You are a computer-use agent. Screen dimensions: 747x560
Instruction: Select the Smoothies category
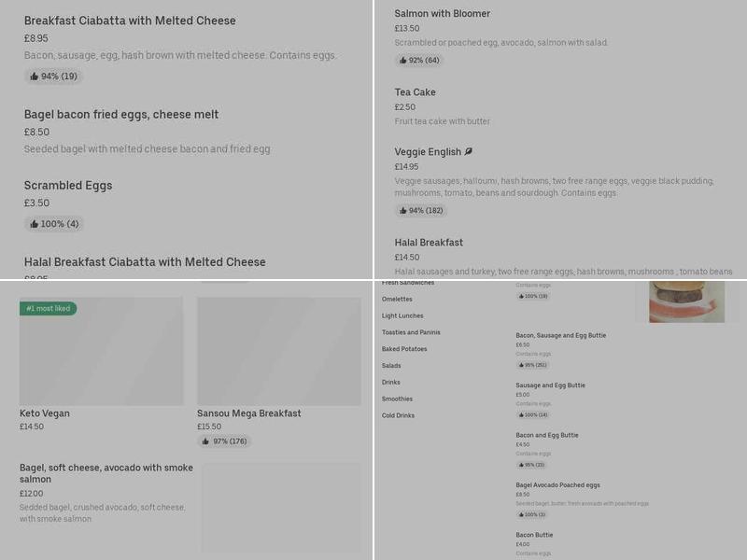click(396, 399)
